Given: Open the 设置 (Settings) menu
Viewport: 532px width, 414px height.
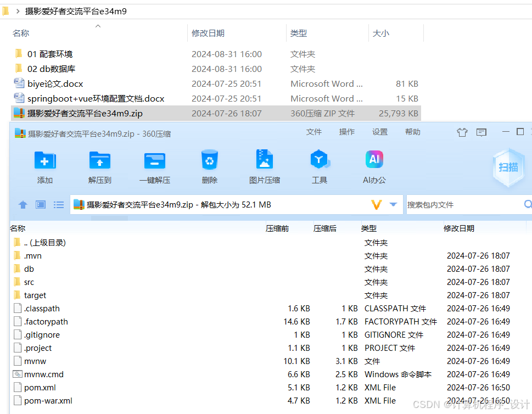Looking at the screenshot, I should pyautogui.click(x=380, y=132).
